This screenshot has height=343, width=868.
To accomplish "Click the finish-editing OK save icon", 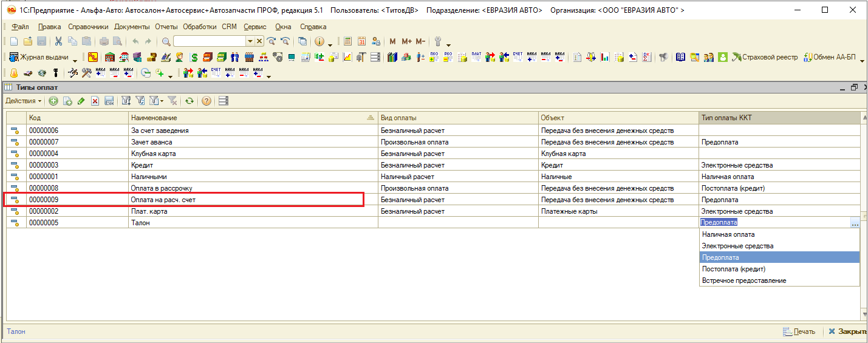I will [x=109, y=101].
